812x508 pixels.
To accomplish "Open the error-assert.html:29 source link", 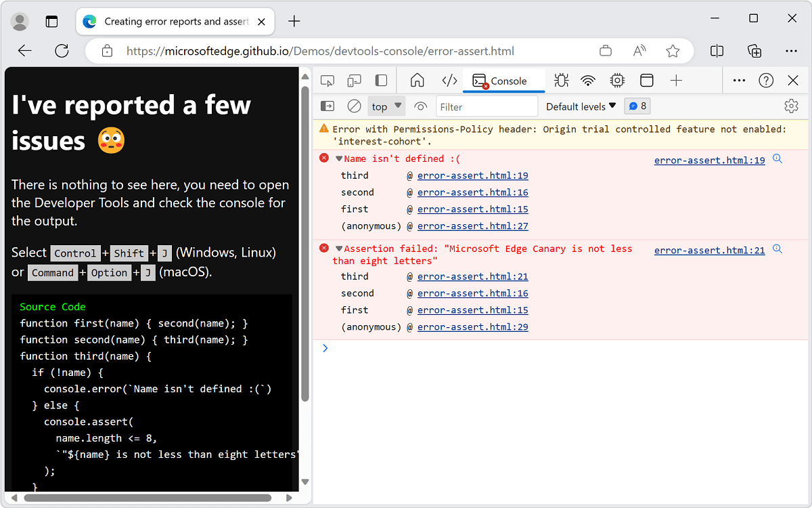I will 472,326.
